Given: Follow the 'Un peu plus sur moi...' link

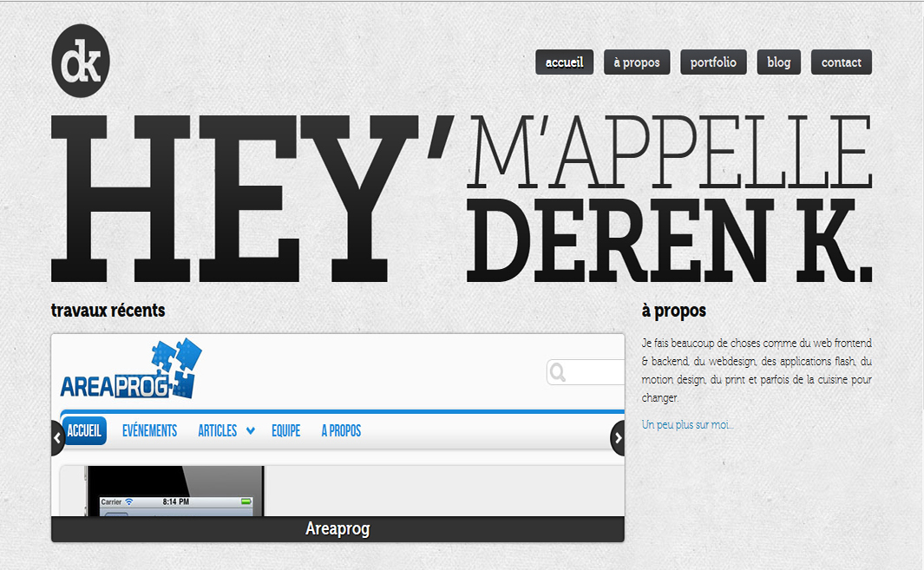Looking at the screenshot, I should tap(687, 424).
